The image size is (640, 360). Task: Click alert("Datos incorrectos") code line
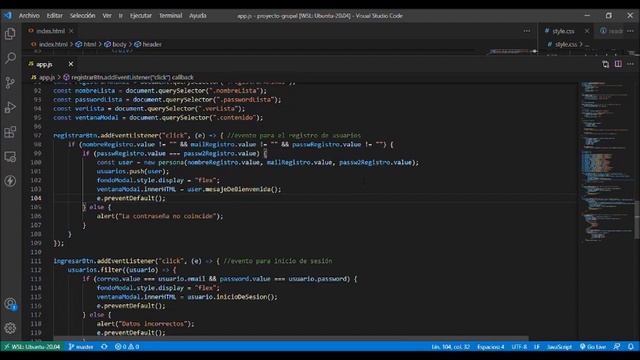145,324
